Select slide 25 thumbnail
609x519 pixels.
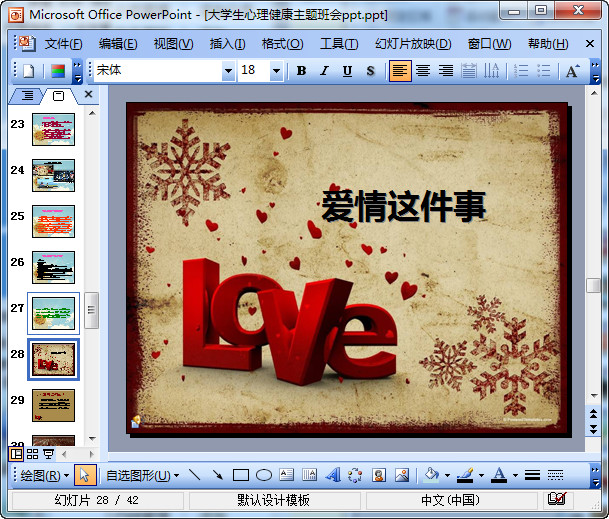(x=53, y=221)
